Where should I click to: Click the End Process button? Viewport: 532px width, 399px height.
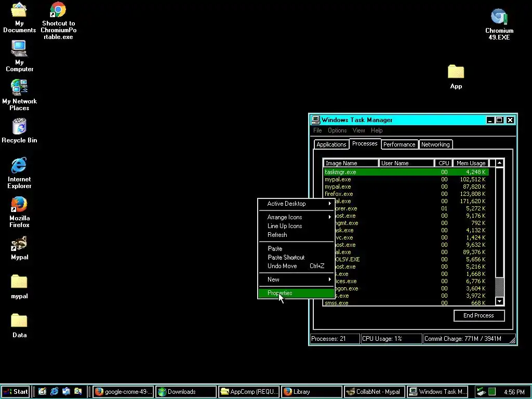click(478, 315)
